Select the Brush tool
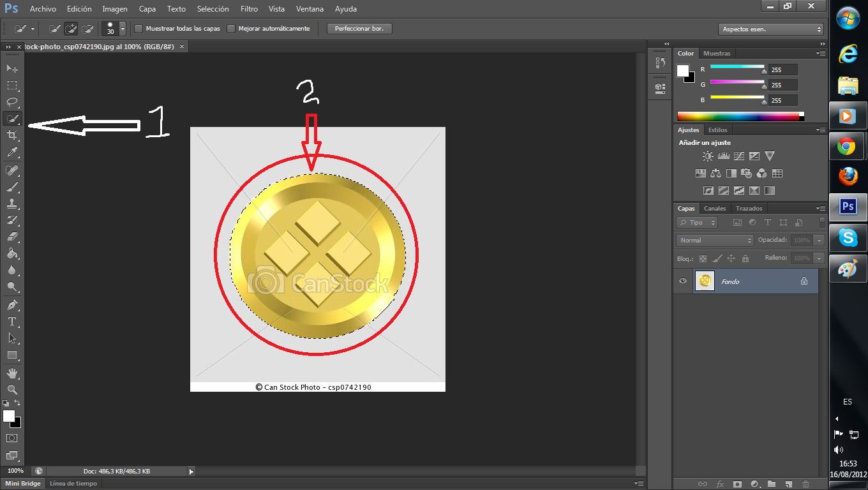This screenshot has height=490, width=868. [x=11, y=185]
